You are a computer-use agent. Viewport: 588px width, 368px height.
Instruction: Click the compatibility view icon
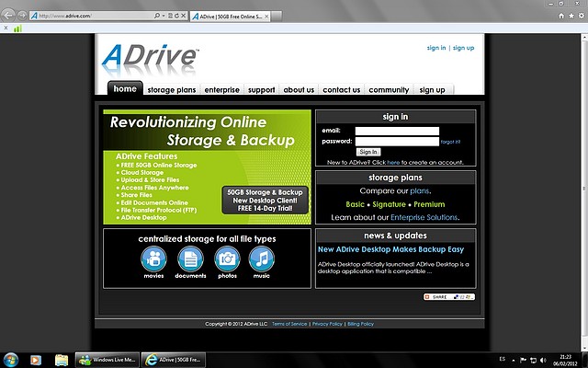point(170,16)
